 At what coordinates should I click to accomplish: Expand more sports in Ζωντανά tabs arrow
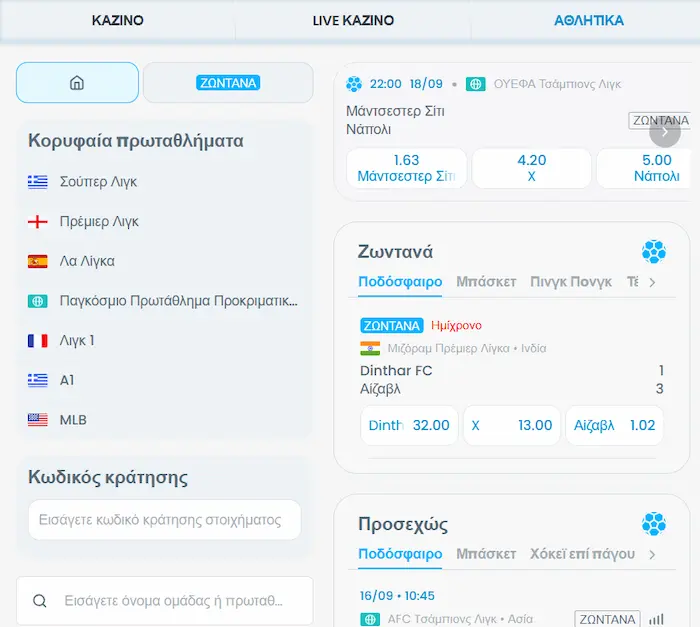pyautogui.click(x=652, y=283)
